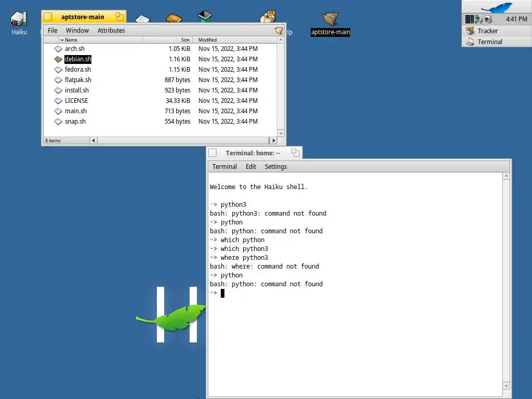Select the flatpak.sh file icon
This screenshot has width=532, height=399.
58,80
